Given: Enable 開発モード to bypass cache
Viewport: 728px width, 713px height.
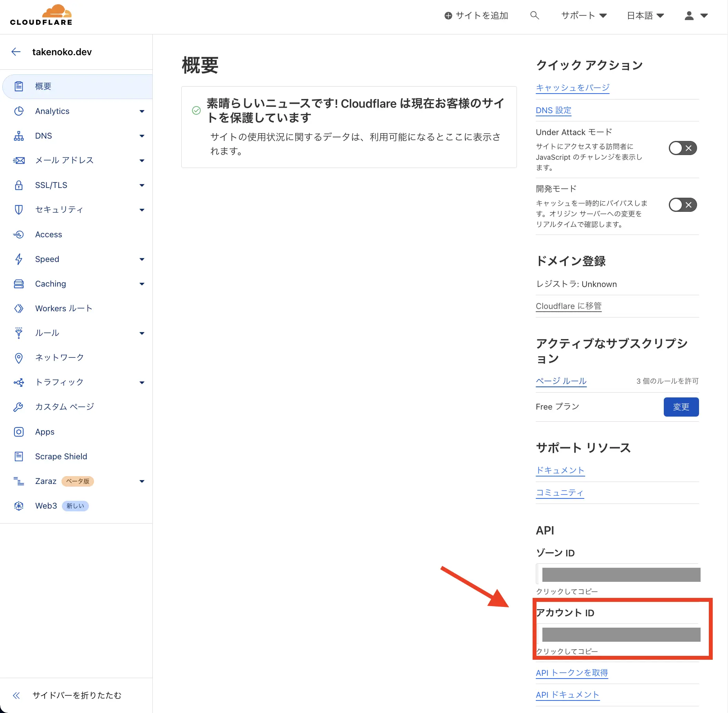Looking at the screenshot, I should [x=683, y=205].
